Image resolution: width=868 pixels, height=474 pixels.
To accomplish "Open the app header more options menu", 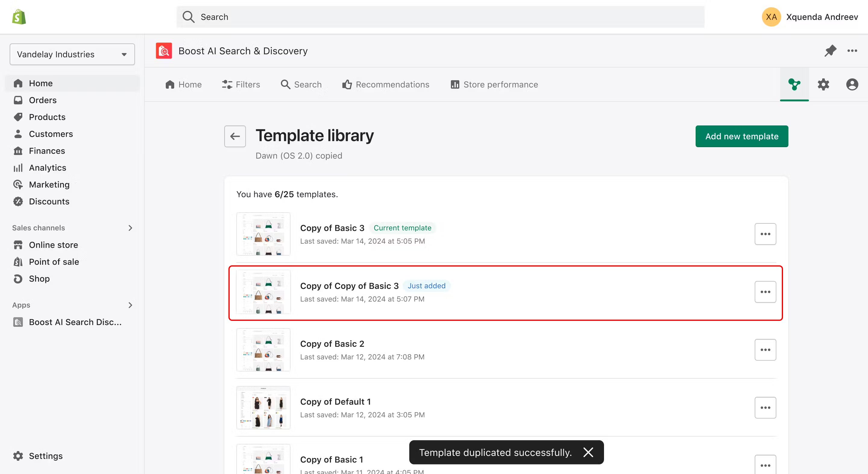I will [852, 51].
